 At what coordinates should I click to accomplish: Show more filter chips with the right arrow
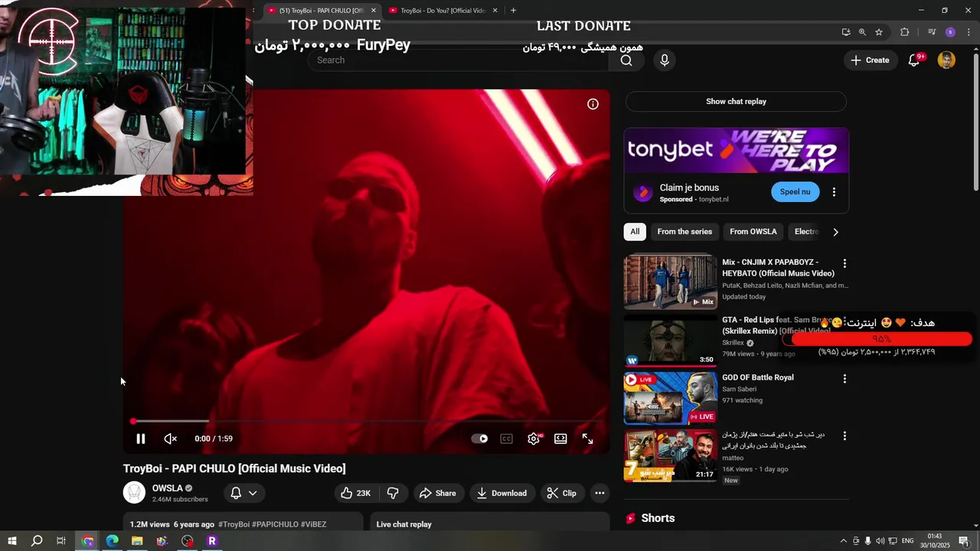(835, 232)
